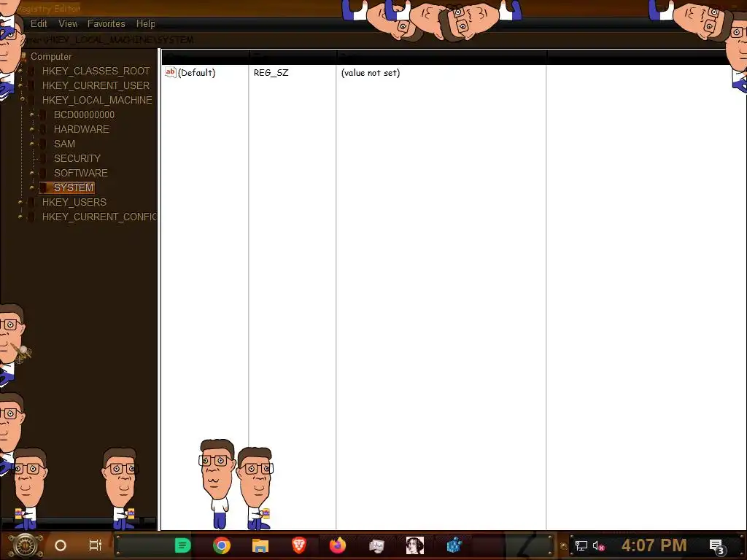The image size is (747, 560).
Task: Expand the SOFTWARE key
Action: click(x=32, y=174)
